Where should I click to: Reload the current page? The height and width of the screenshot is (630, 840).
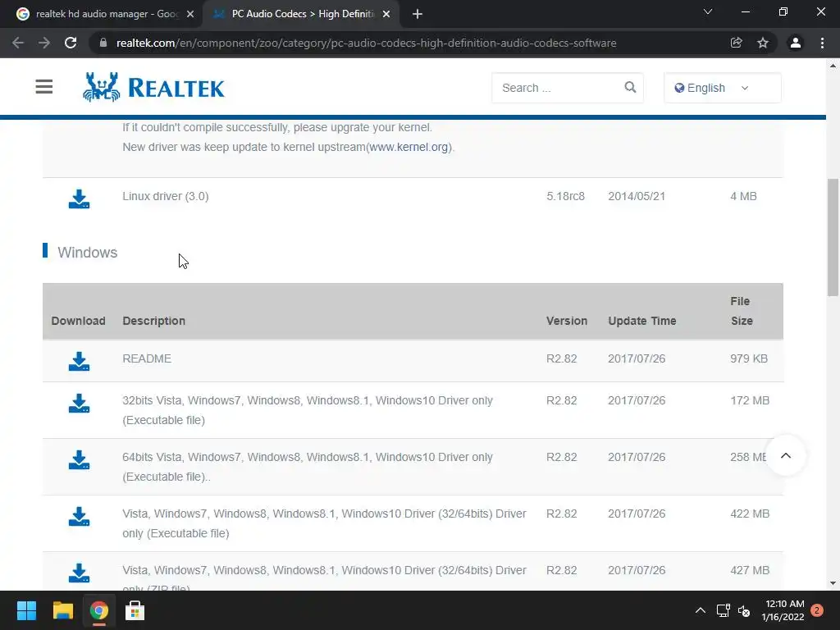(71, 43)
